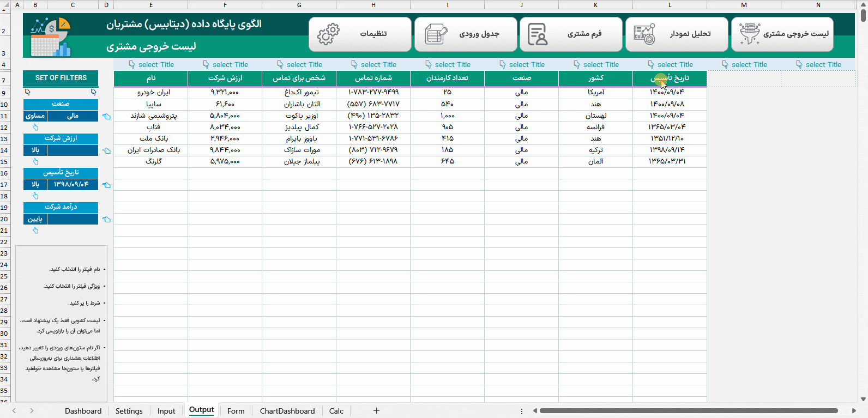Switch to the Dashboard sheet tab
The height and width of the screenshot is (418, 868).
[83, 411]
